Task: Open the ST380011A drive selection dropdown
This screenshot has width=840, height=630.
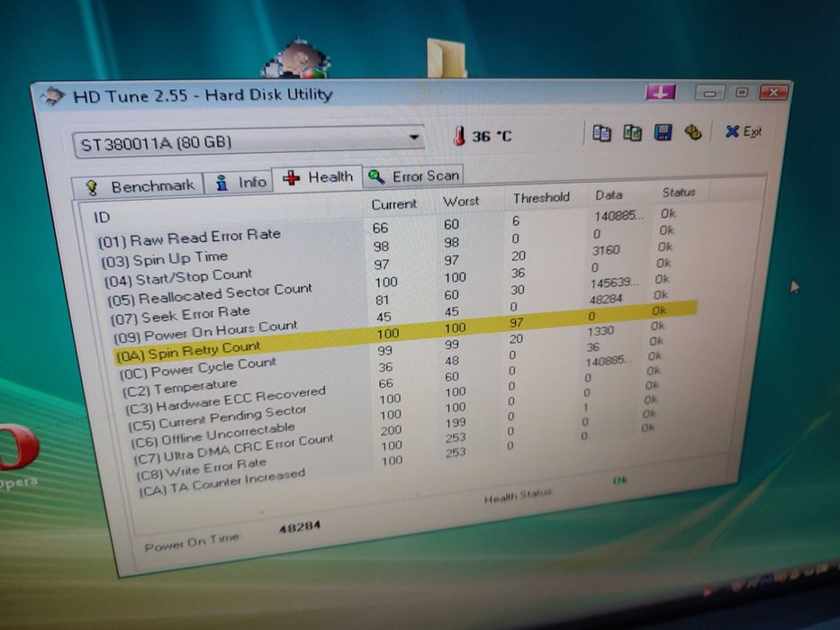Action: tap(248, 141)
